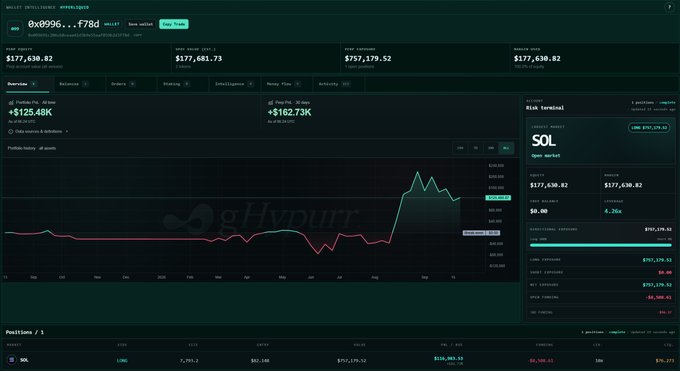Click the break-even label on chart
This screenshot has width=680, height=371.
[481, 233]
